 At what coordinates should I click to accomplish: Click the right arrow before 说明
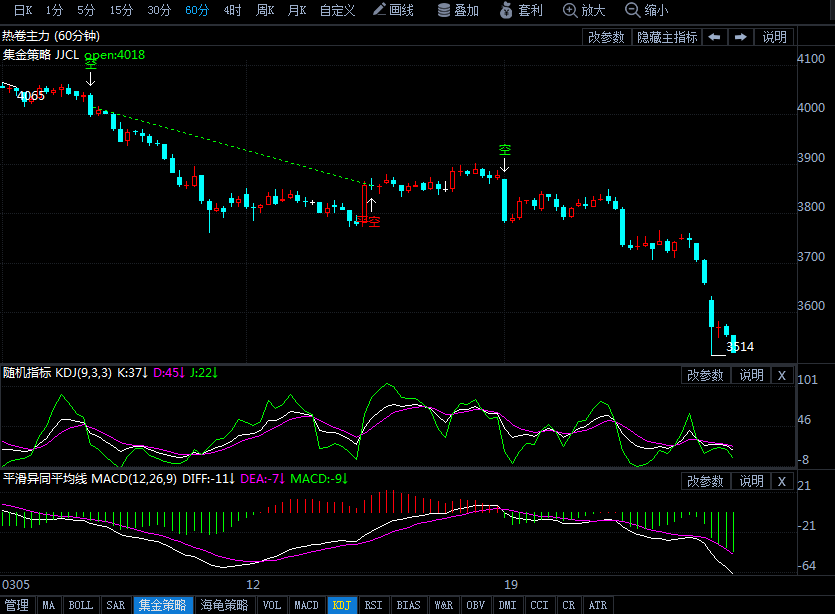click(741, 37)
